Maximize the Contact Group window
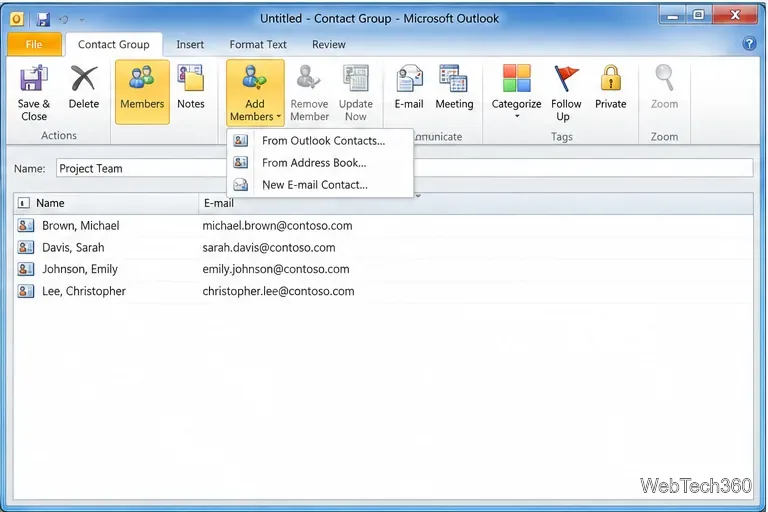 [699, 16]
